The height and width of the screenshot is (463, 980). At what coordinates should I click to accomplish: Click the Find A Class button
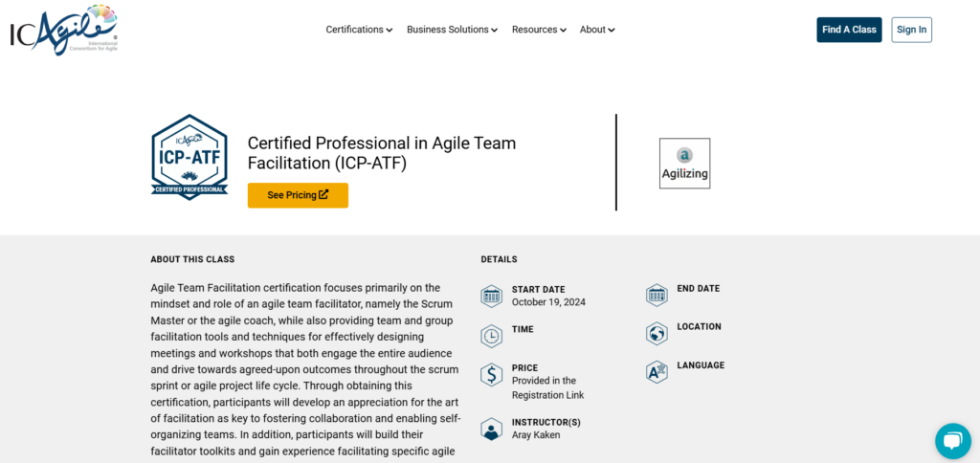[849, 30]
